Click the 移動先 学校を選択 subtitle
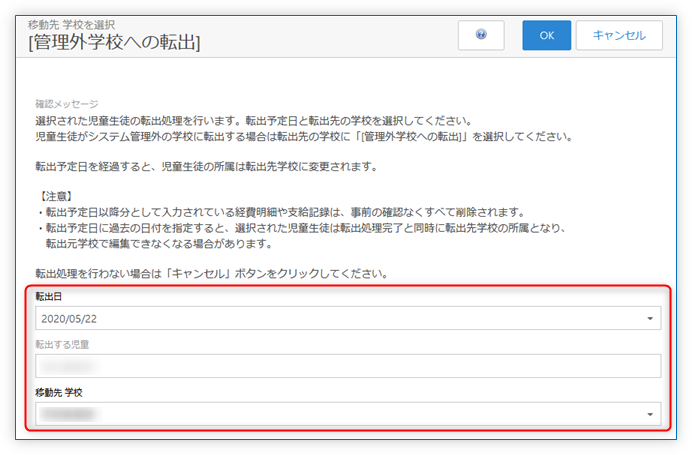The image size is (692, 455). point(71,25)
